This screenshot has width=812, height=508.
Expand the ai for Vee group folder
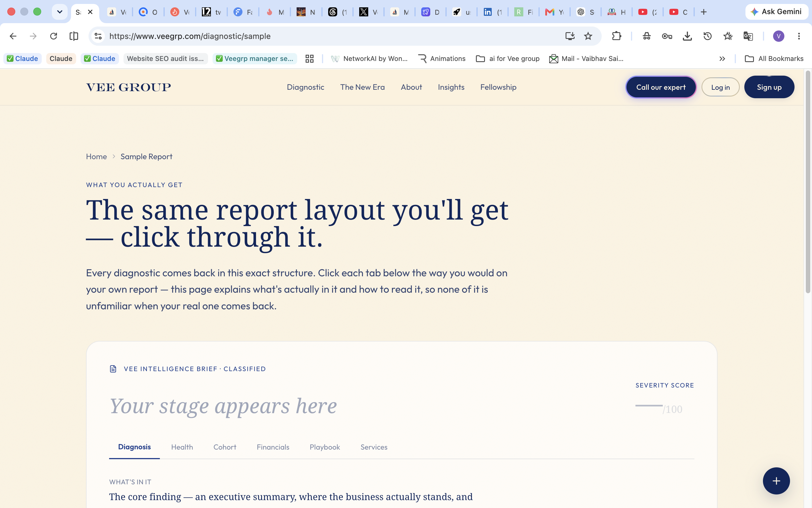[x=508, y=58]
